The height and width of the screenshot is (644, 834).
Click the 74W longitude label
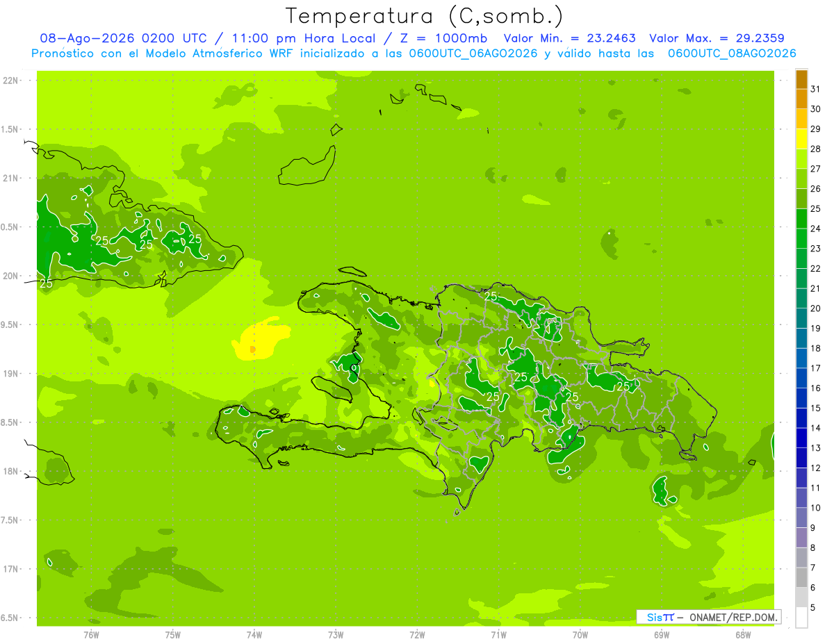point(254,635)
